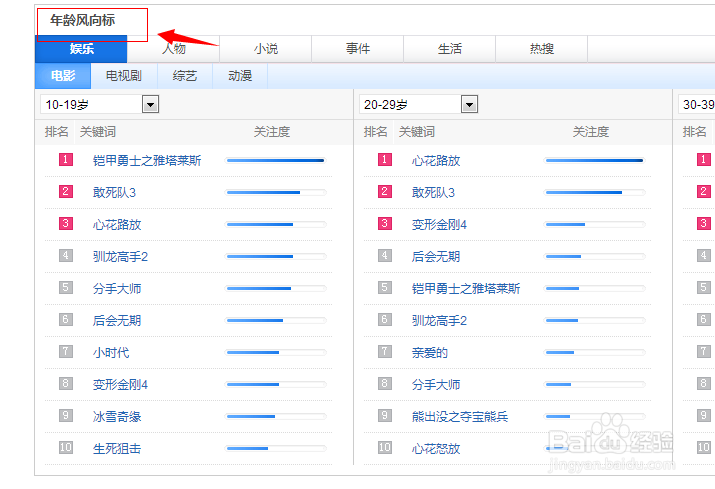
Task: Switch to the 电视剧 sub-tab
Action: 124,76
